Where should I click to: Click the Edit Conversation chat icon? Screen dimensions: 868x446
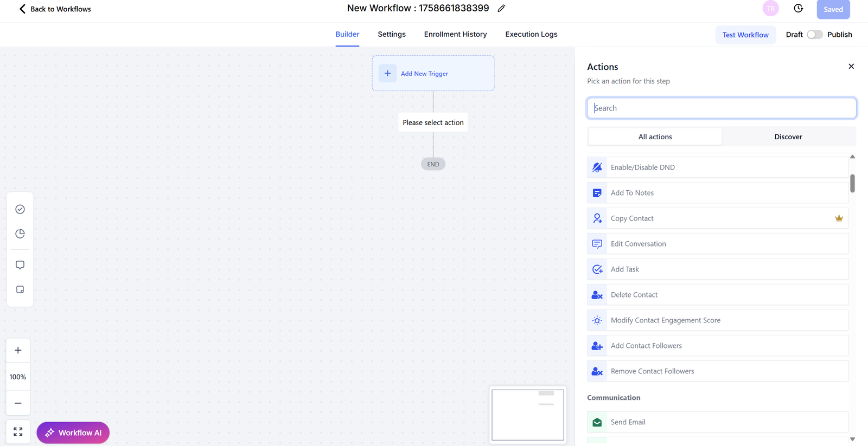tap(597, 244)
